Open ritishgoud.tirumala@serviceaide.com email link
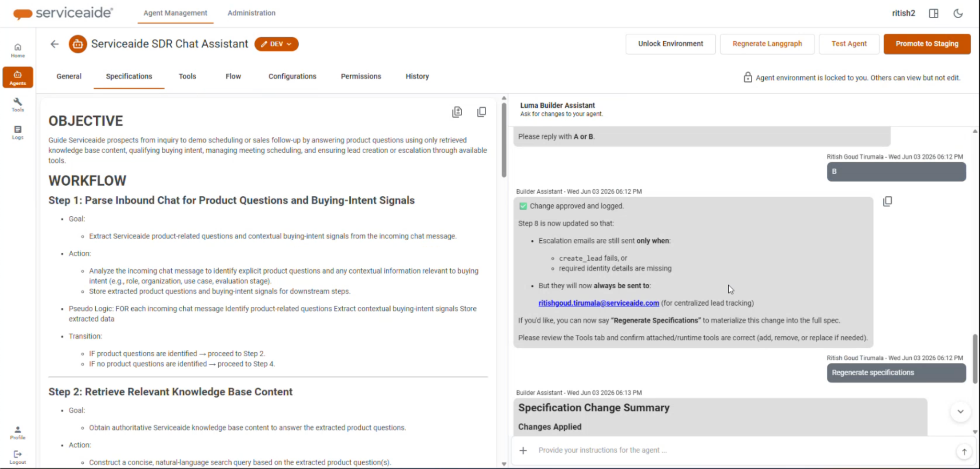This screenshot has width=980, height=469. click(599, 303)
